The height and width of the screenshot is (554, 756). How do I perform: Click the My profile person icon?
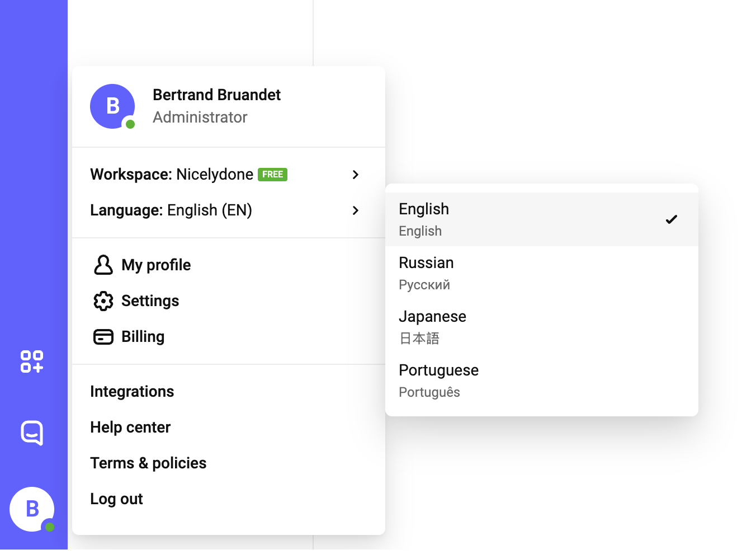[103, 265]
